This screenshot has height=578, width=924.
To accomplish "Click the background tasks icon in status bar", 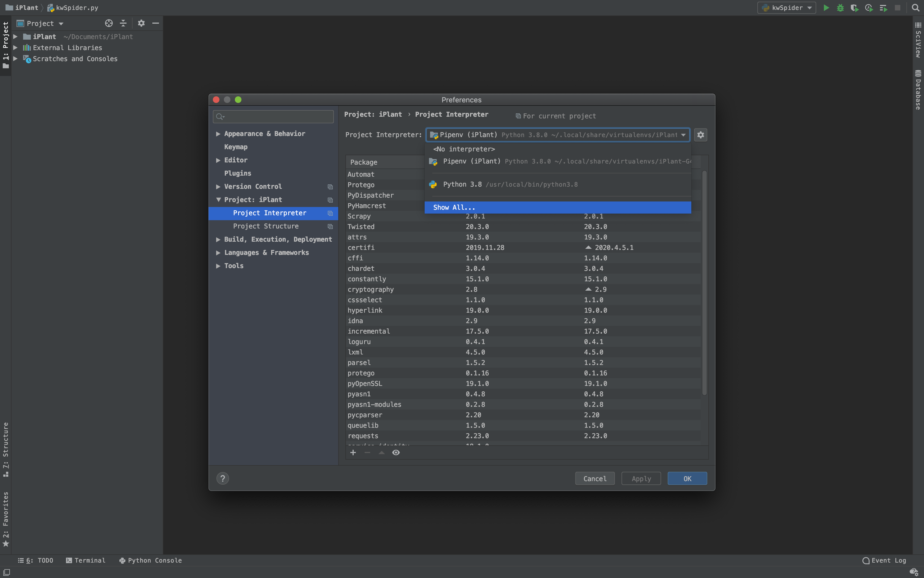I will tap(914, 572).
